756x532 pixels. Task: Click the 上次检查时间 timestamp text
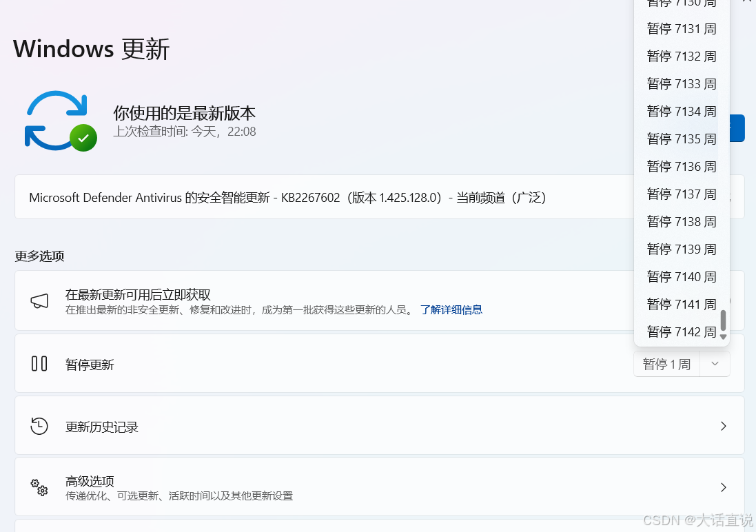click(185, 131)
